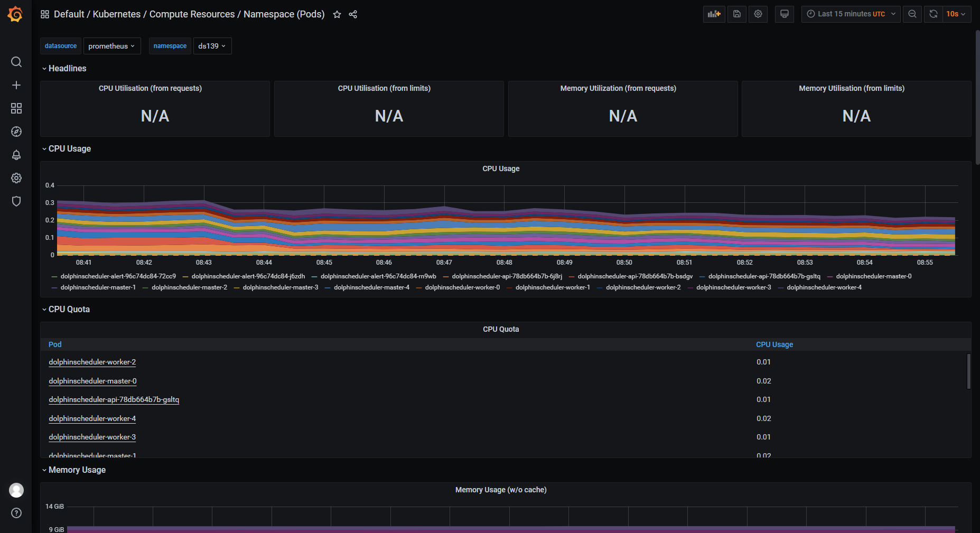Image resolution: width=980 pixels, height=533 pixels.
Task: Sort table by CPU Usage column header
Action: [x=774, y=344]
